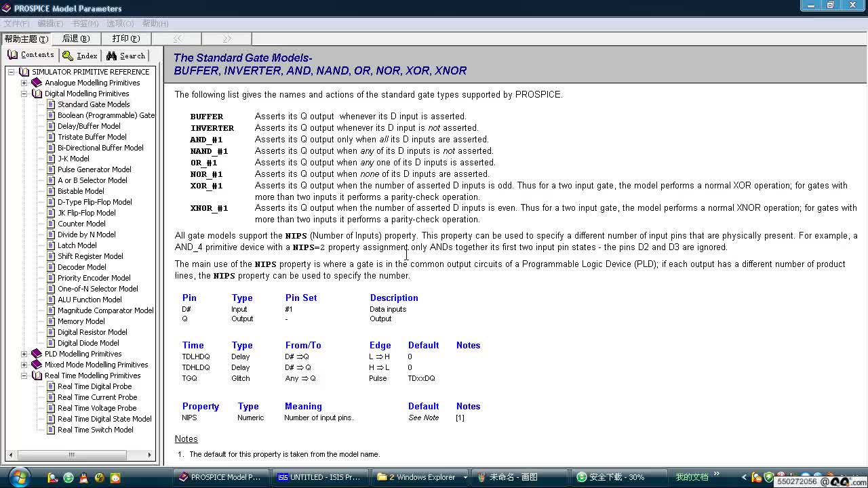Screen dimensions: 868x488
Task: Click the page icon beside Real Time Digital Probe
Action: pyautogui.click(x=51, y=386)
